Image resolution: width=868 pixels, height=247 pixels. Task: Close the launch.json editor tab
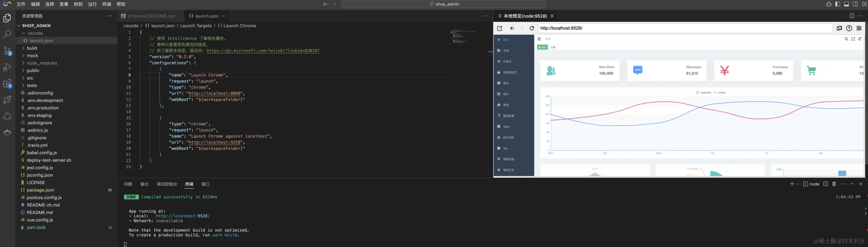[223, 16]
